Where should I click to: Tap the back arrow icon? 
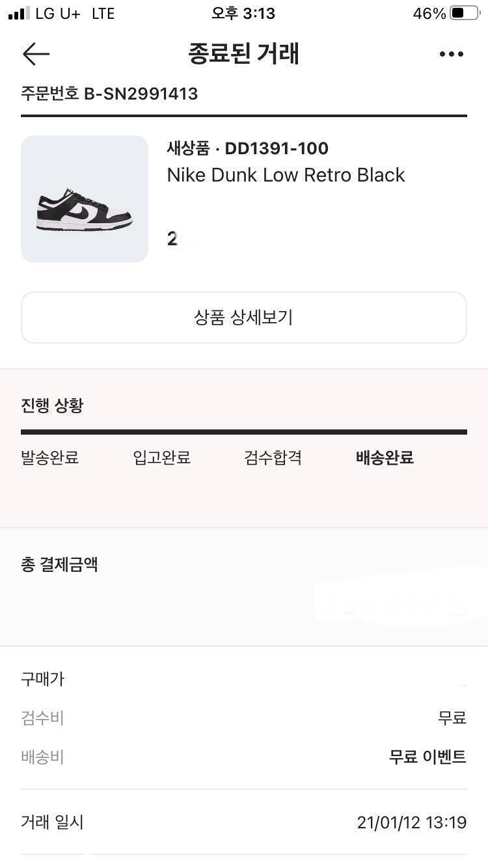[36, 54]
